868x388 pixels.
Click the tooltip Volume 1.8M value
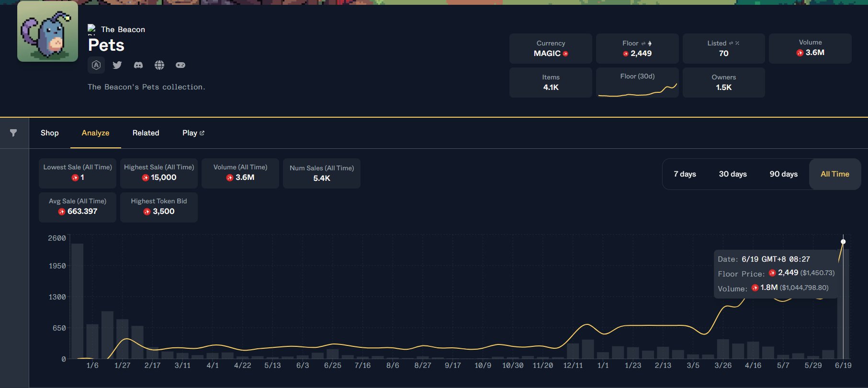point(769,288)
